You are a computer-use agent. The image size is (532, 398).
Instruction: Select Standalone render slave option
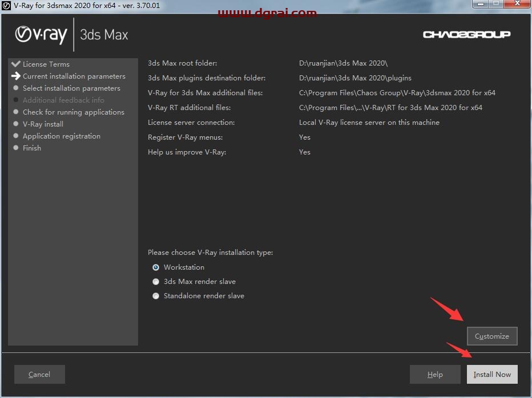coord(156,296)
